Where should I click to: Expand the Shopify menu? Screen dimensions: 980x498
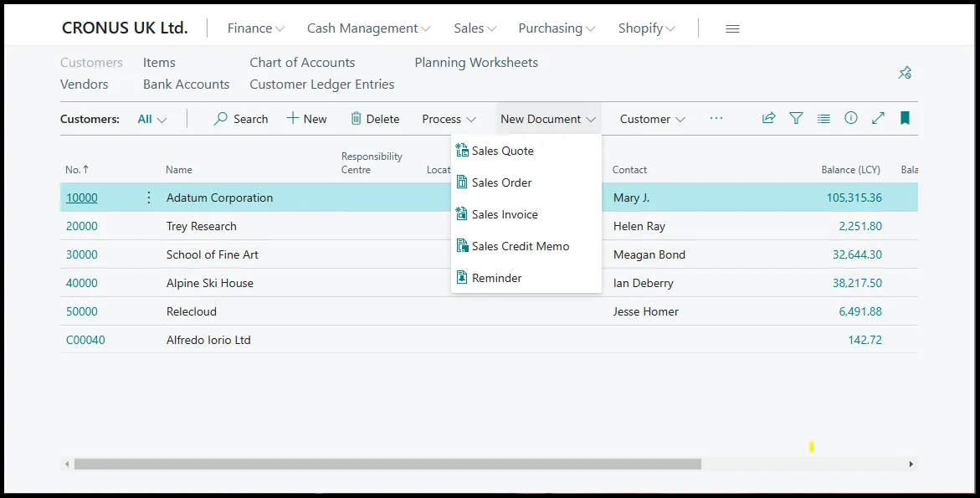[646, 28]
